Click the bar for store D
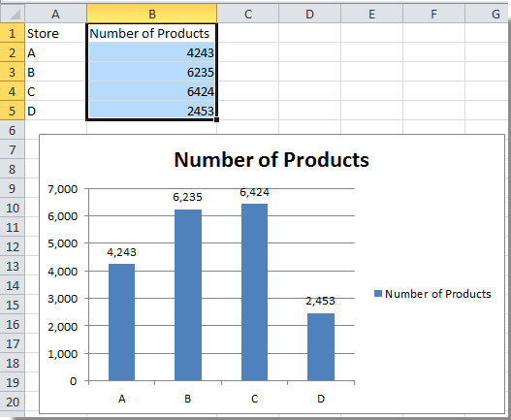The height and width of the screenshot is (420, 511). tap(321, 347)
